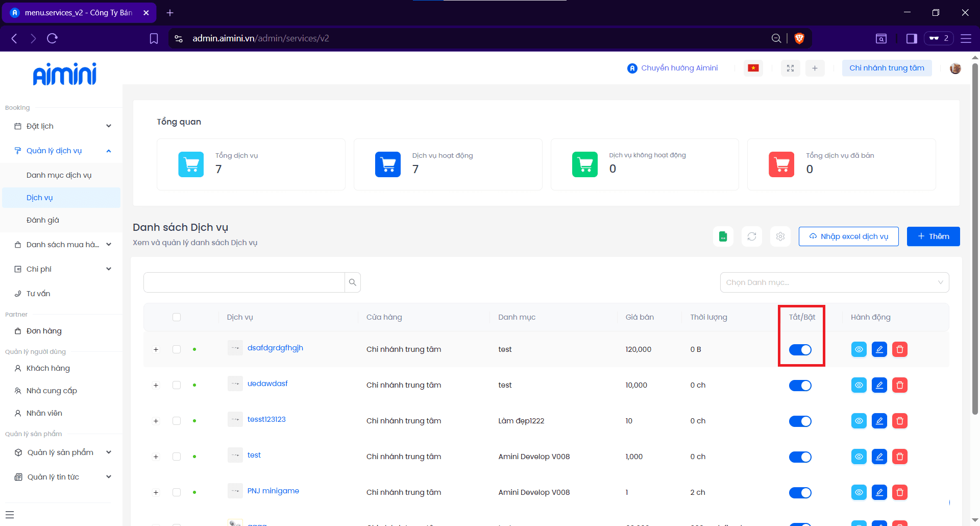This screenshot has width=980, height=526.
Task: Open Danh mục dịch vụ menu item
Action: tap(59, 175)
